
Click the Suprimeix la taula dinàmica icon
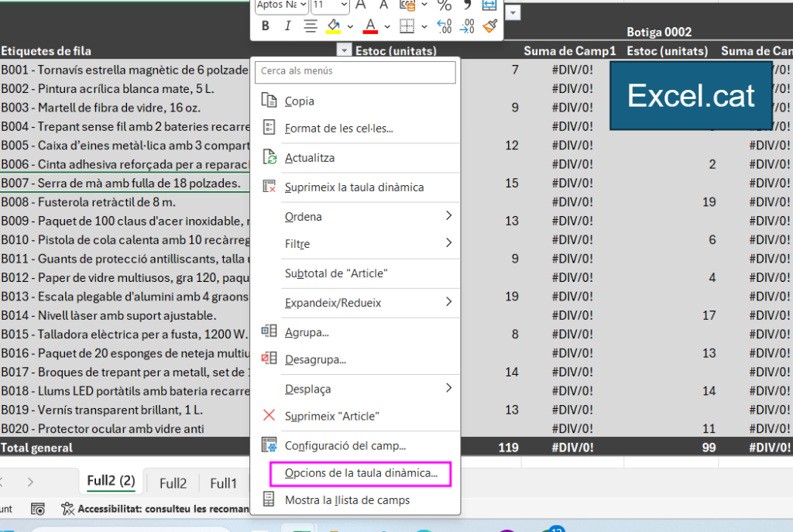pos(269,187)
